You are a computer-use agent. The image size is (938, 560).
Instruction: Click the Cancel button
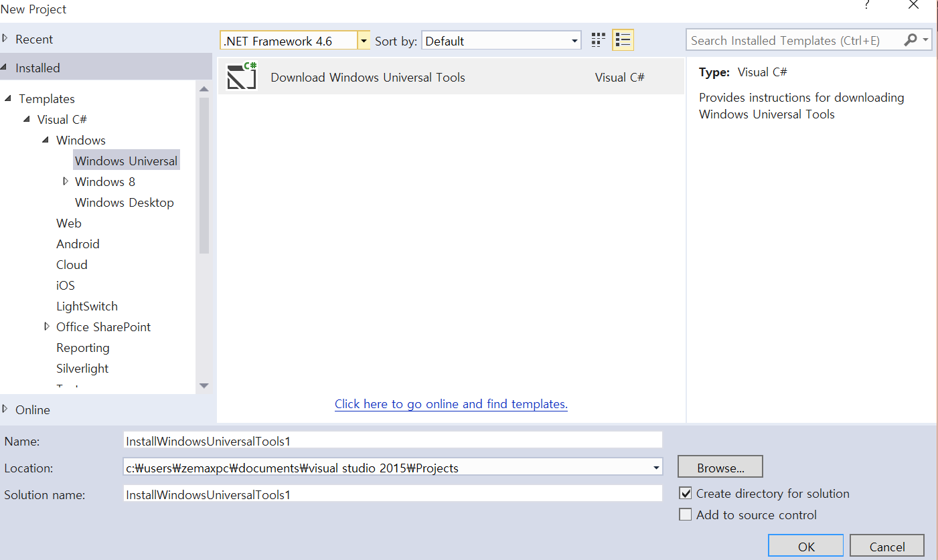tap(887, 546)
